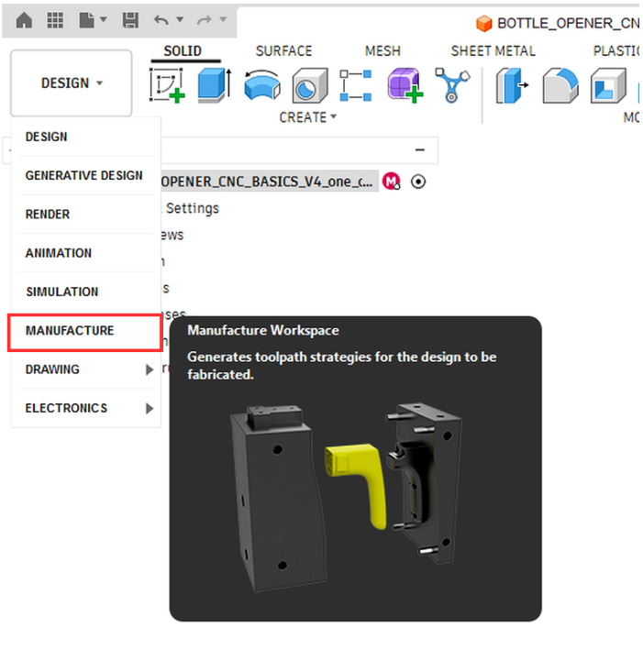Open the DESIGN workspace dropdown

(x=72, y=83)
